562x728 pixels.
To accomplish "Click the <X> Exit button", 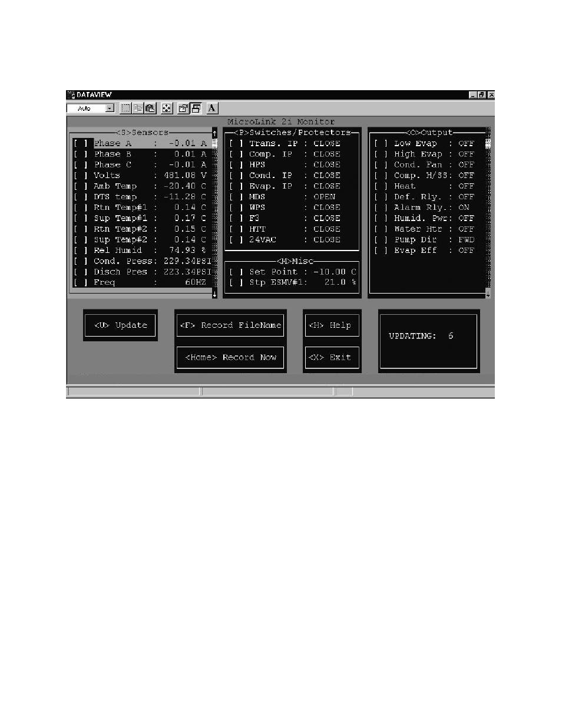I will point(332,357).
